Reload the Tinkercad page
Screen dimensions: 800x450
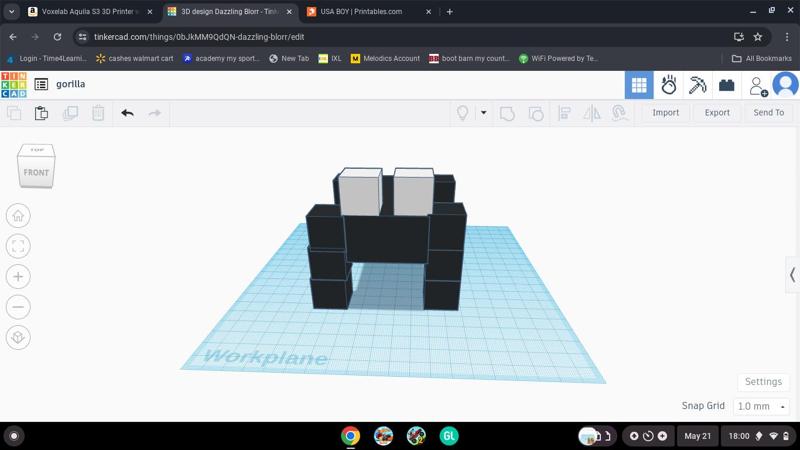(x=57, y=37)
